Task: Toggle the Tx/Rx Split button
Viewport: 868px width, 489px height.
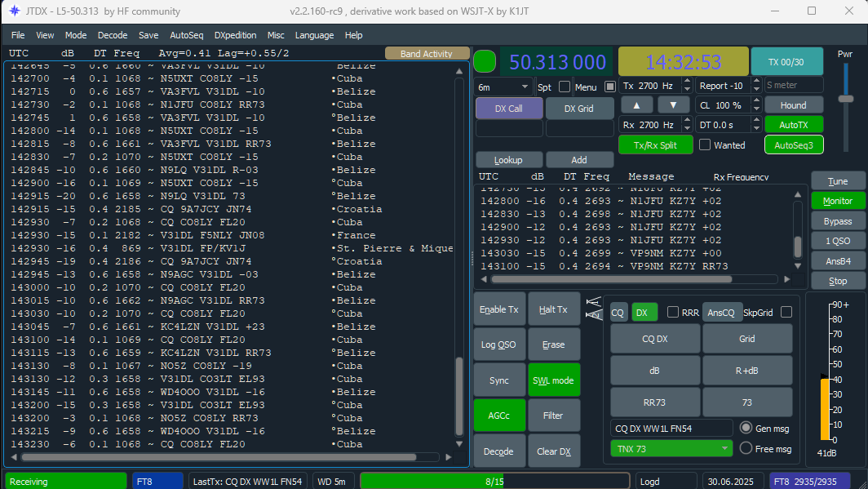Action: [655, 145]
